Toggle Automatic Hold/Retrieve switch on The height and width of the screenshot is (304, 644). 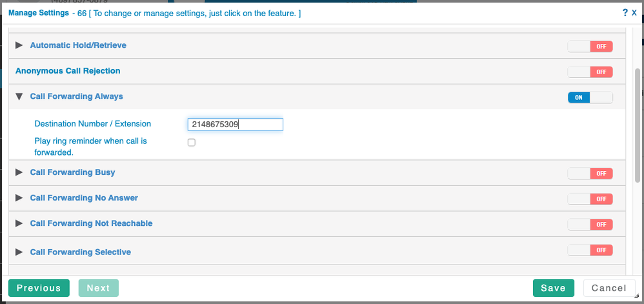click(x=590, y=46)
